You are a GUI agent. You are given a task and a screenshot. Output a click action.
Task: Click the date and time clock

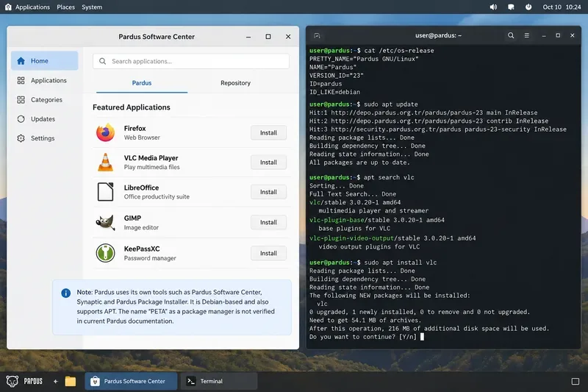point(562,7)
